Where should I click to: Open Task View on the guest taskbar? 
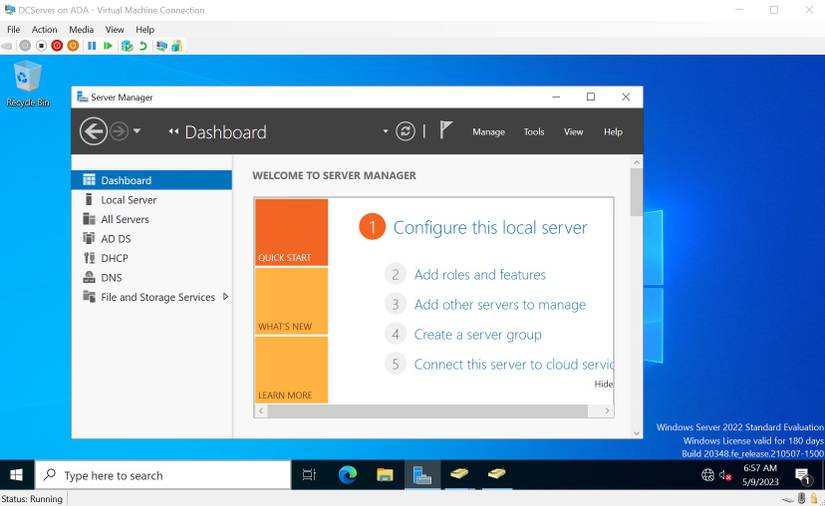pyautogui.click(x=309, y=475)
